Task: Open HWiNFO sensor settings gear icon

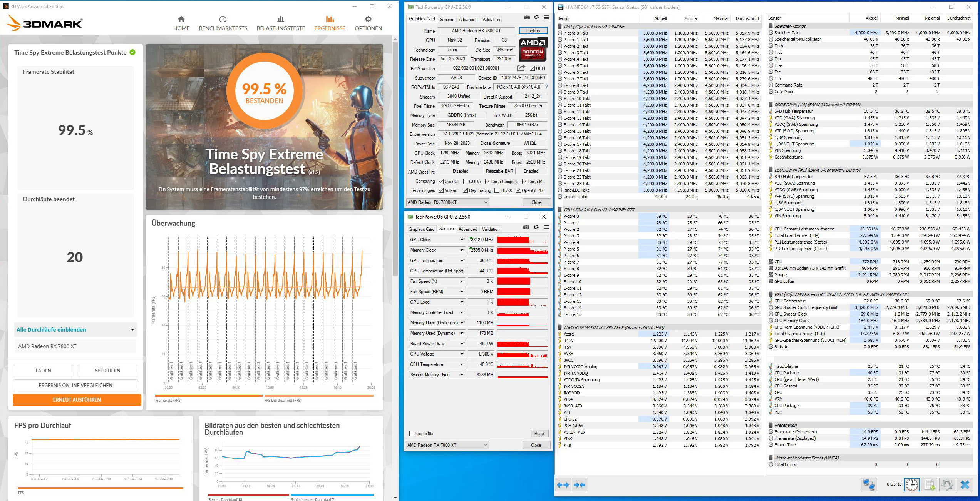Action: pos(947,485)
